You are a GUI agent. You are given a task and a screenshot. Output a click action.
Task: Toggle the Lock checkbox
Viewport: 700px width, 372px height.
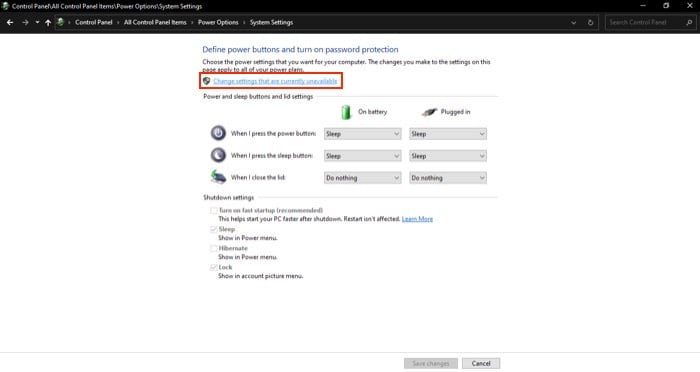coord(214,267)
